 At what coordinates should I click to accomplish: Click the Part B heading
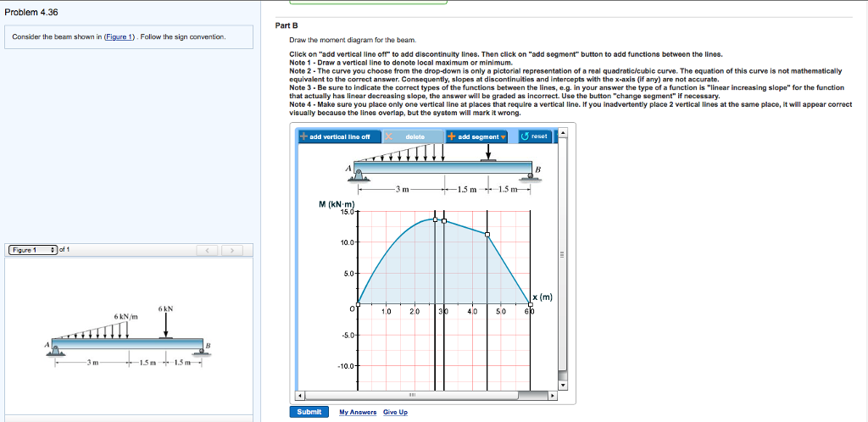287,25
